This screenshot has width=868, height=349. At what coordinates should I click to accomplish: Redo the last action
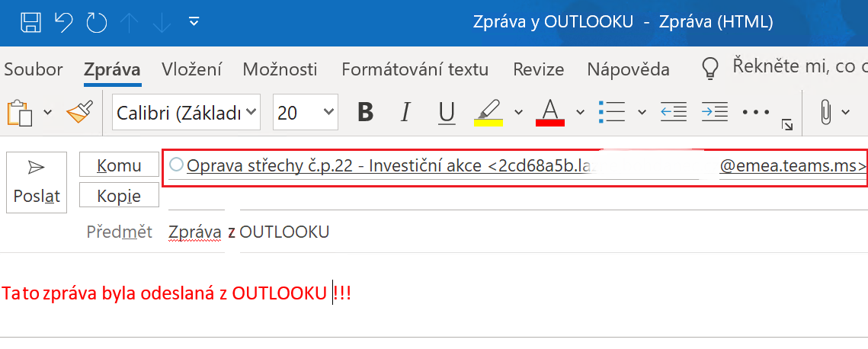point(97,23)
